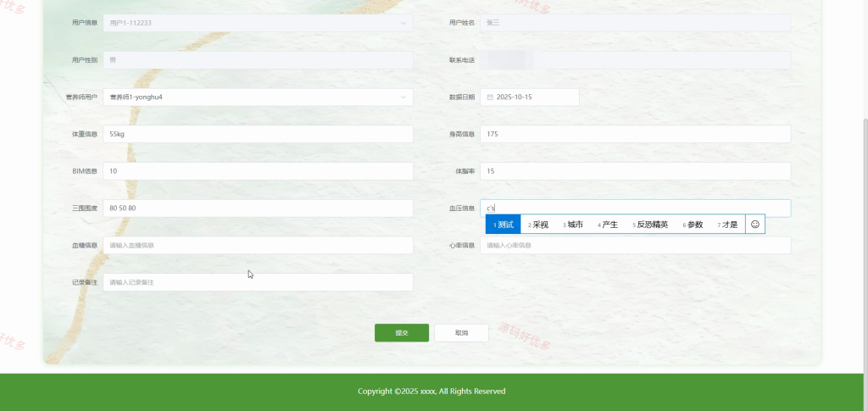This screenshot has width=868, height=411.
Task: Focus the 记录备注 input field
Action: point(258,283)
